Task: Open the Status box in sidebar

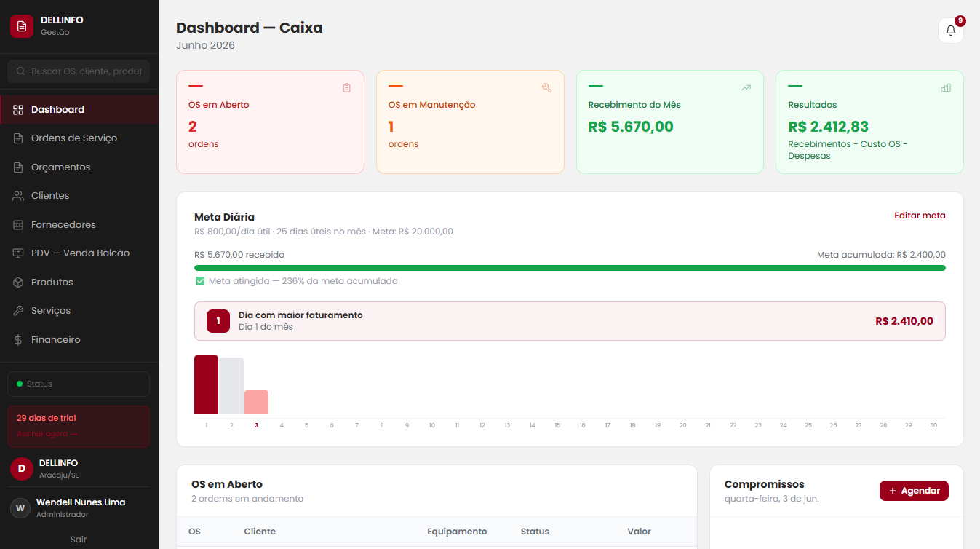Action: [x=79, y=384]
